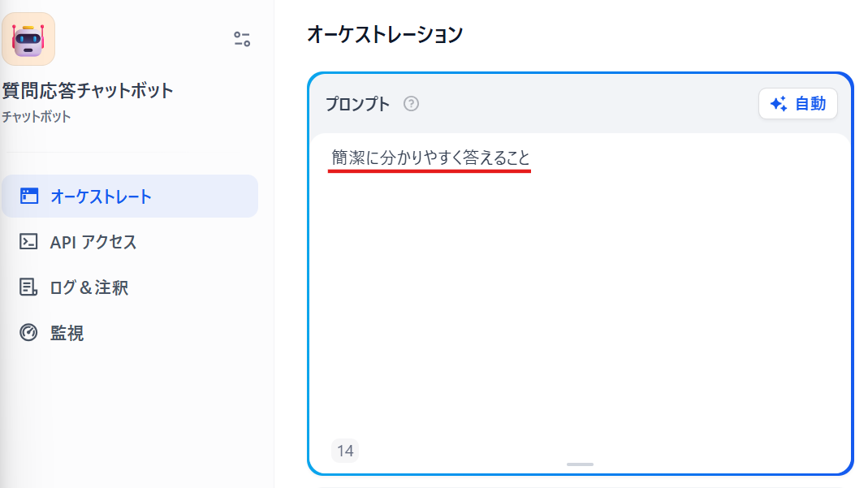Click the オーケストレート window icon in the sidebar

(28, 196)
